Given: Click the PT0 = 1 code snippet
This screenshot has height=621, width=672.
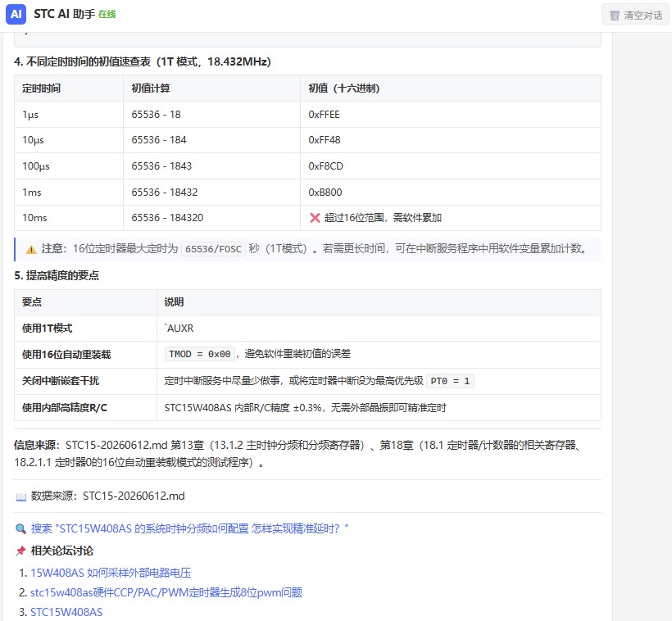Looking at the screenshot, I should [450, 381].
